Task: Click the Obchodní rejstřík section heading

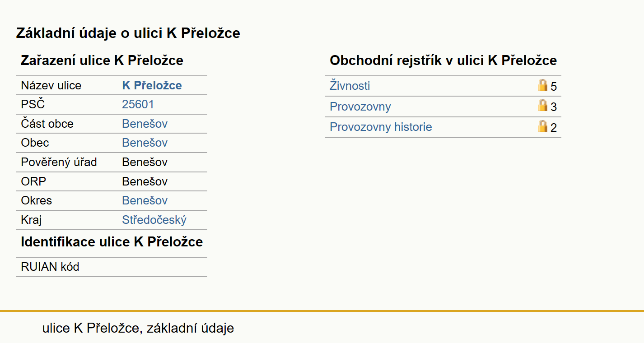Action: click(443, 60)
